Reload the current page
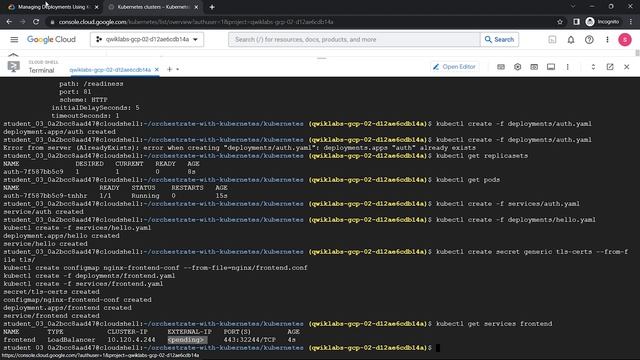This screenshot has width=640, height=360. click(36, 22)
